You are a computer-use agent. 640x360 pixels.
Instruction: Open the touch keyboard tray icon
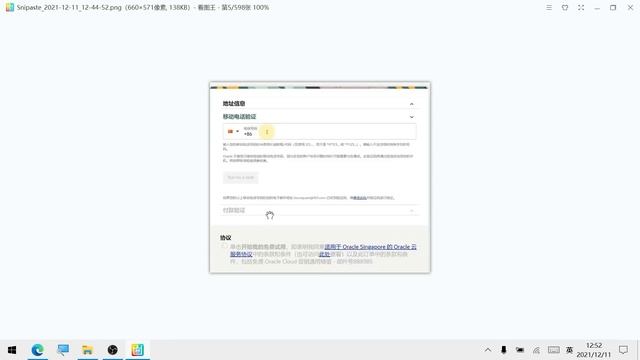553,350
